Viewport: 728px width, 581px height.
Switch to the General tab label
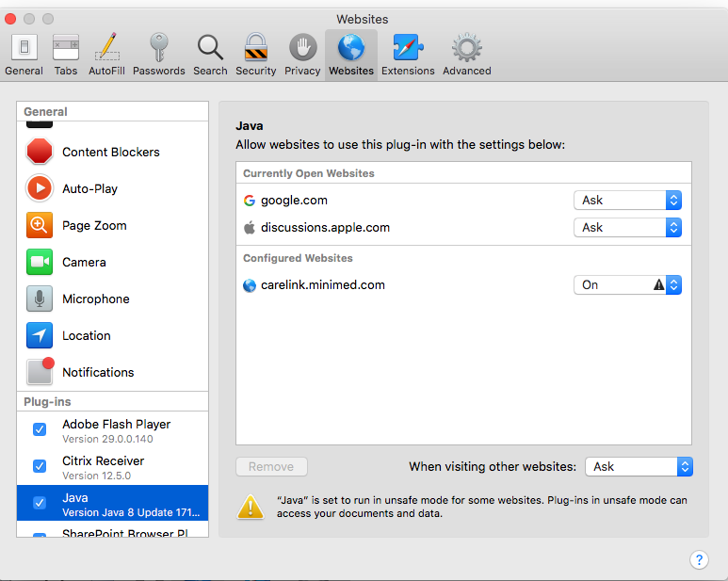(x=24, y=71)
